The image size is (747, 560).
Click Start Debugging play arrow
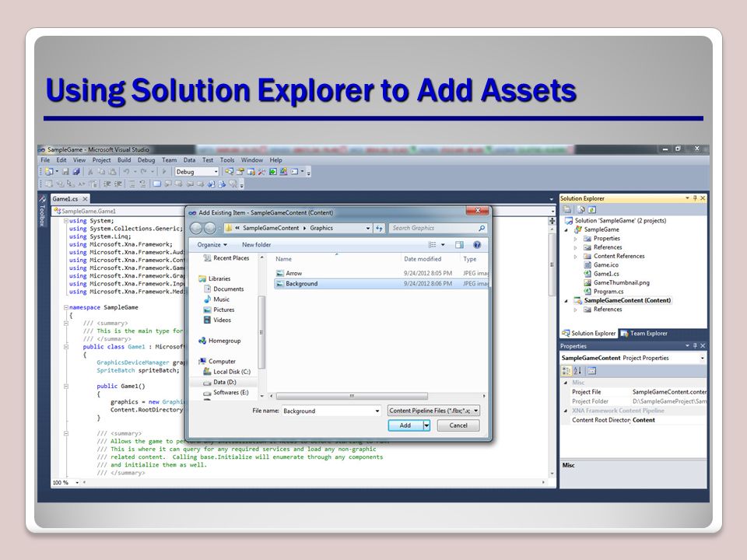164,172
